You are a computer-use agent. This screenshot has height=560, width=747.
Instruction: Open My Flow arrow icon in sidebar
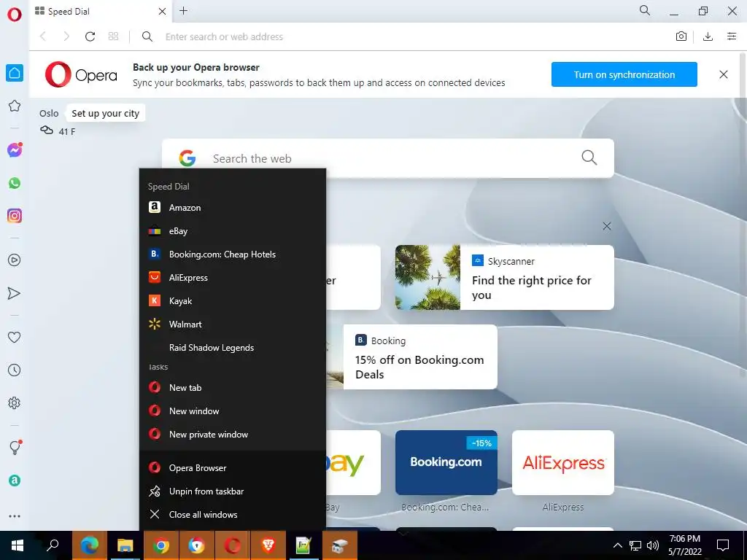click(x=15, y=293)
